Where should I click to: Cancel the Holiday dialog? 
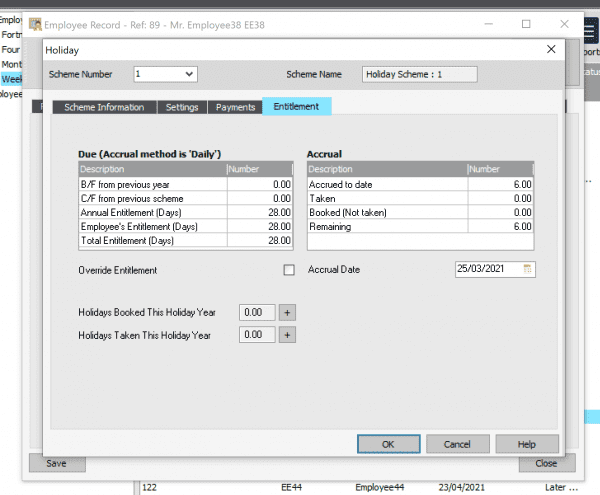pos(458,444)
